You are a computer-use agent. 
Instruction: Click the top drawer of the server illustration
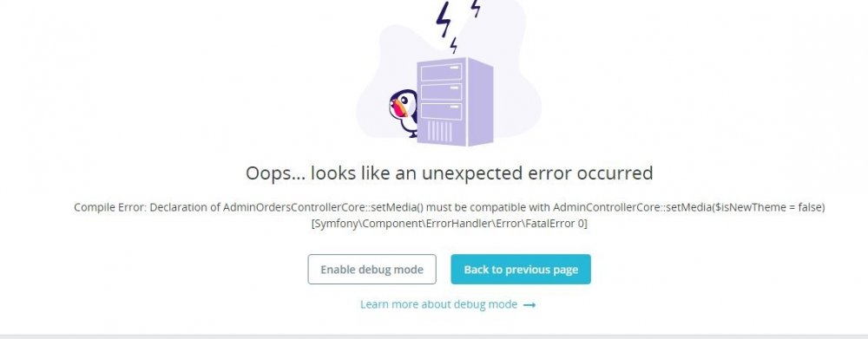pyautogui.click(x=441, y=72)
